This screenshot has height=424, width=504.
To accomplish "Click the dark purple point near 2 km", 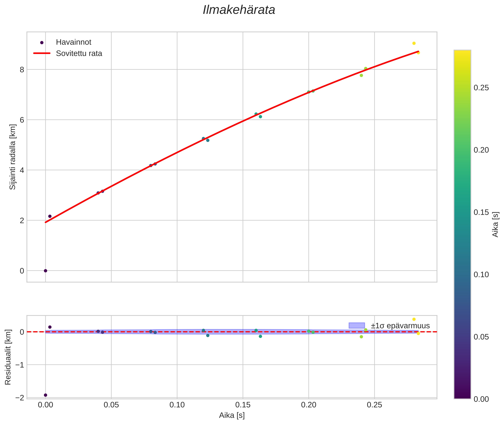I will point(50,216).
